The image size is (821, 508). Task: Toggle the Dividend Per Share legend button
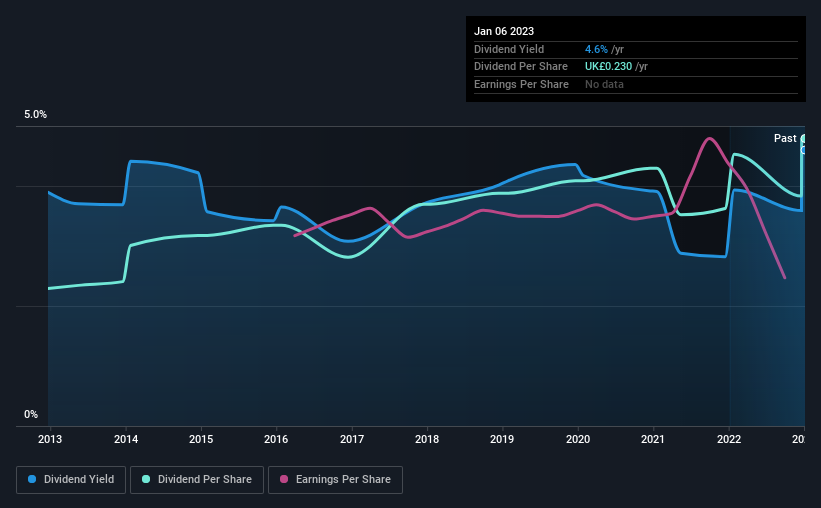(197, 480)
